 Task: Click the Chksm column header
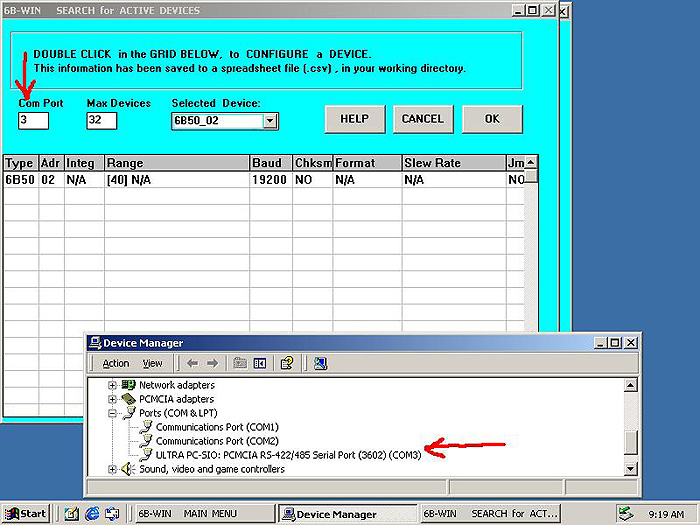click(x=312, y=163)
